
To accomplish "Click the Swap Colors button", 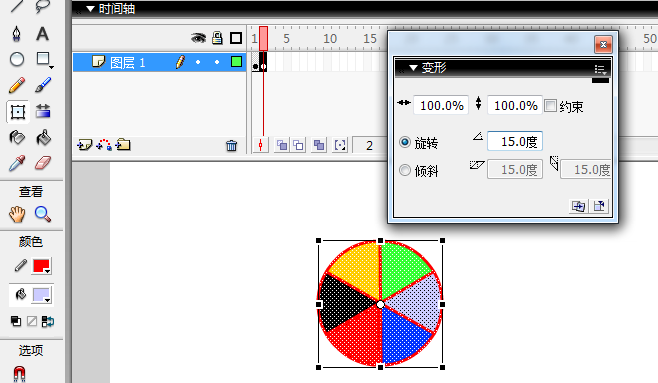I will click(x=48, y=321).
